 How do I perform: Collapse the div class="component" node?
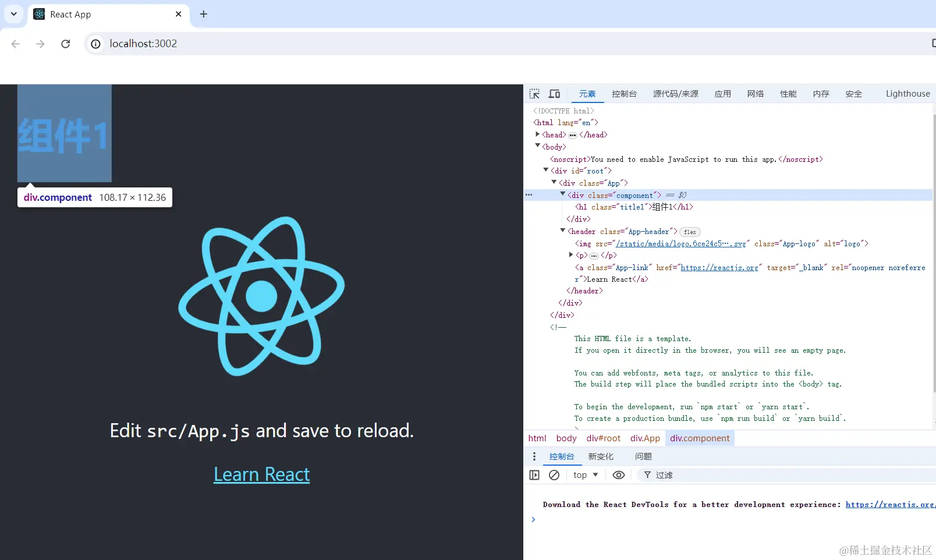tap(563, 194)
